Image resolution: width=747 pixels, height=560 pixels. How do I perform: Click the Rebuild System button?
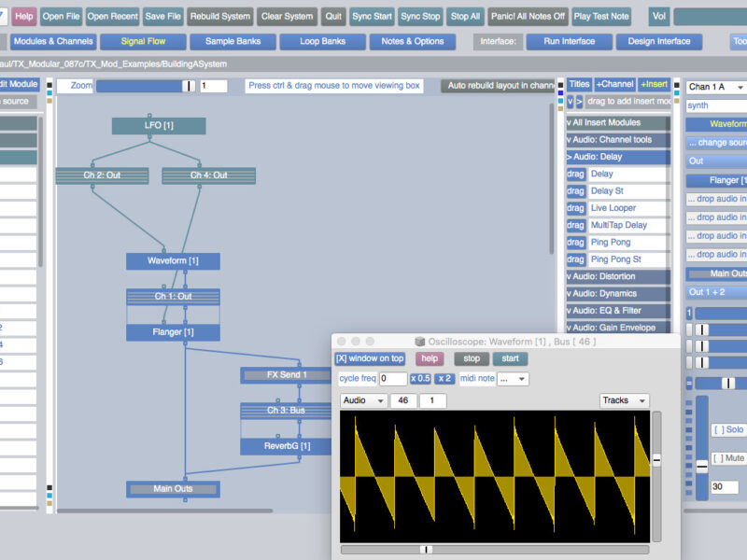[x=219, y=16]
